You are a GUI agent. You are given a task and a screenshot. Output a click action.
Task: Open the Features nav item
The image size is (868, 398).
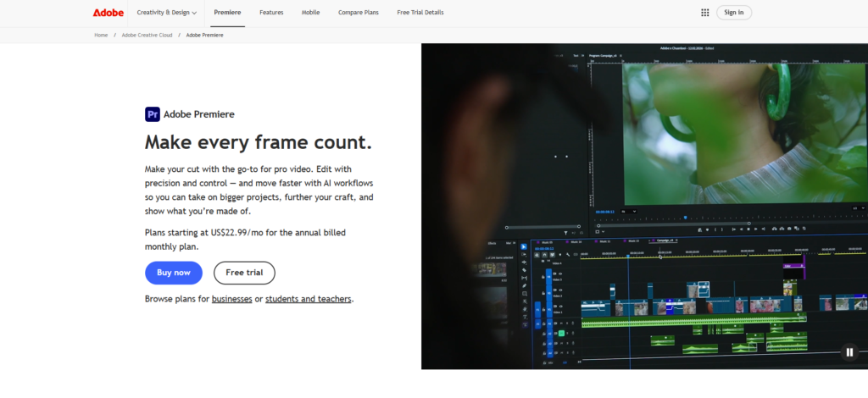[271, 13]
